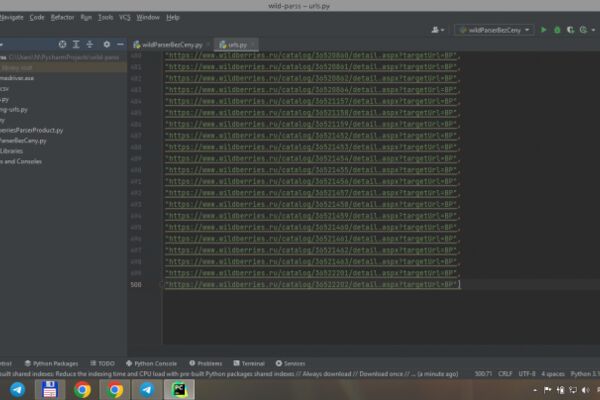
Task: Expand all in Project panel
Action: coord(76,44)
